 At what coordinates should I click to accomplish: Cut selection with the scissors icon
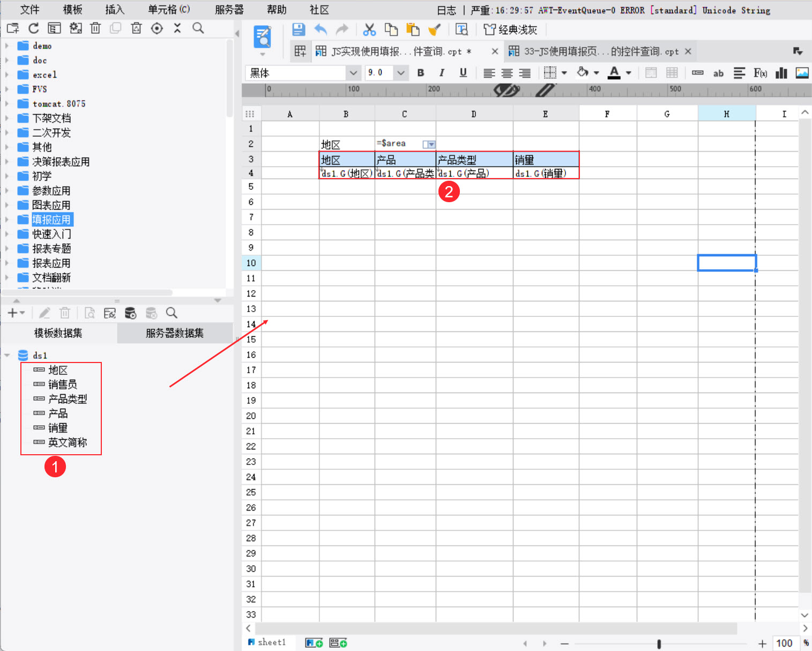click(x=369, y=29)
